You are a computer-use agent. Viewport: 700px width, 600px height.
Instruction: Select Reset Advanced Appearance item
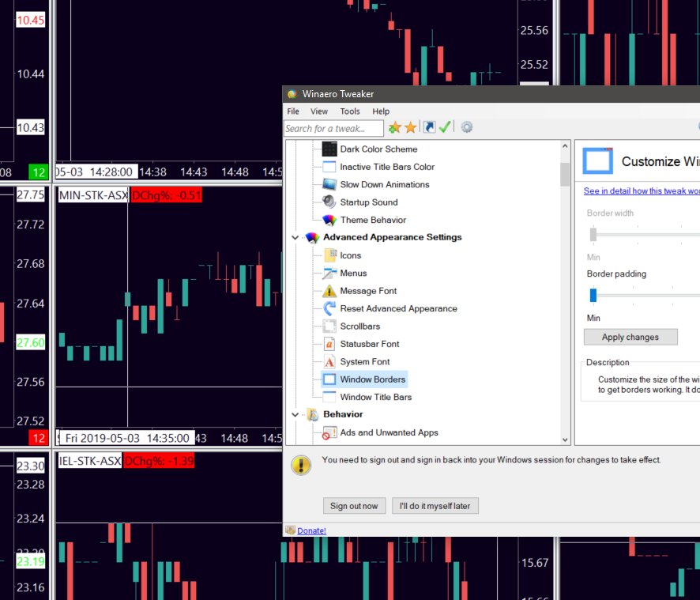pos(399,308)
